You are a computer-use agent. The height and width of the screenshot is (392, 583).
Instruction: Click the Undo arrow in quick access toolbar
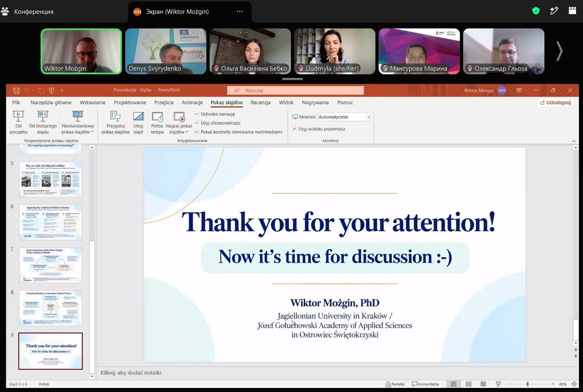click(x=27, y=91)
